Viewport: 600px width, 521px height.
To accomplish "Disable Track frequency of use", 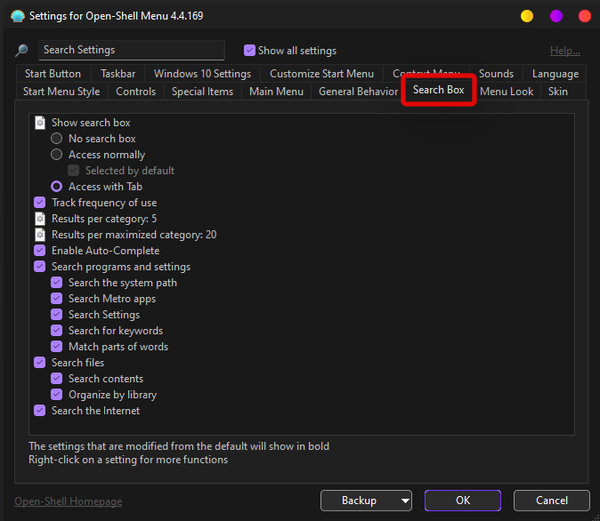I will coord(40,203).
